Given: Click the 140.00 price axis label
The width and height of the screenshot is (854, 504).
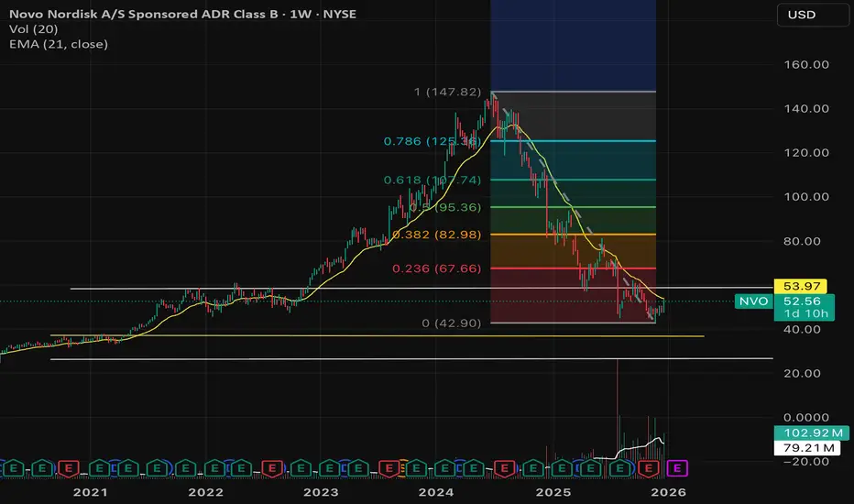Looking at the screenshot, I should point(806,109).
